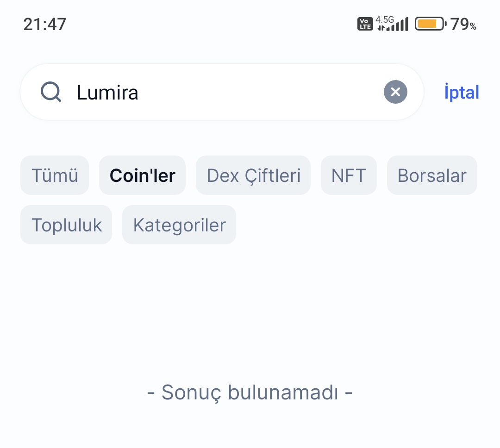Show results under Borsalar tab
This screenshot has width=500, height=448.
click(x=432, y=175)
